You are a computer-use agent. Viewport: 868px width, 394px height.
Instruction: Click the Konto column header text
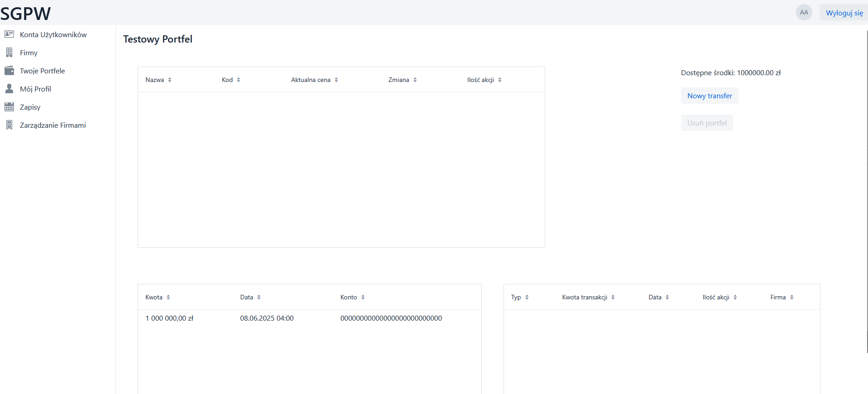pyautogui.click(x=349, y=297)
